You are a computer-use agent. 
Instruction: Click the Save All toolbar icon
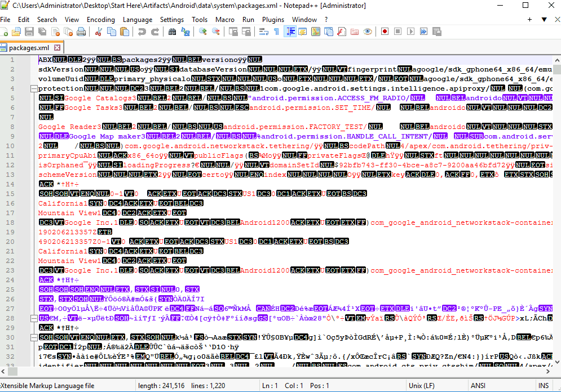pos(42,32)
